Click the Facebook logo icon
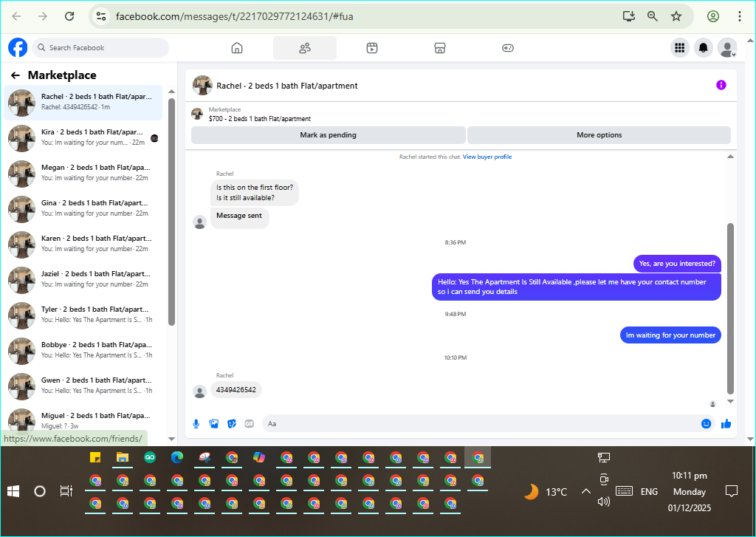This screenshot has height=537, width=756. pyautogui.click(x=18, y=48)
